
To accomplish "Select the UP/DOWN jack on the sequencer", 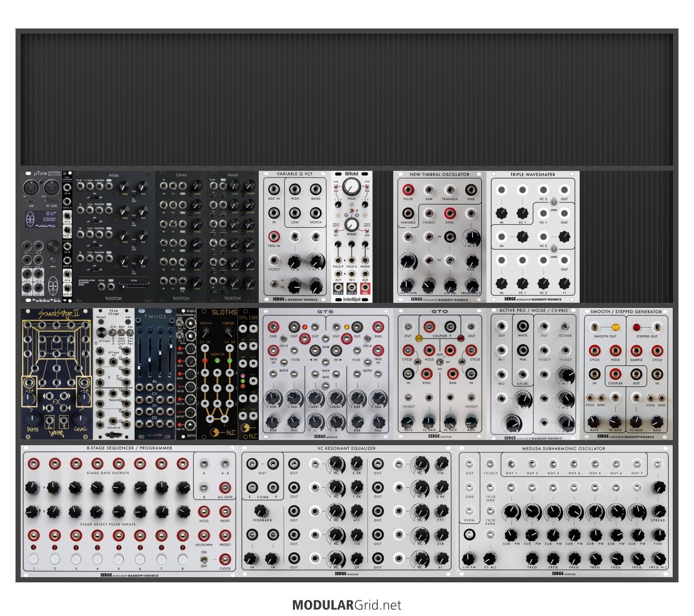I will 204,535.
